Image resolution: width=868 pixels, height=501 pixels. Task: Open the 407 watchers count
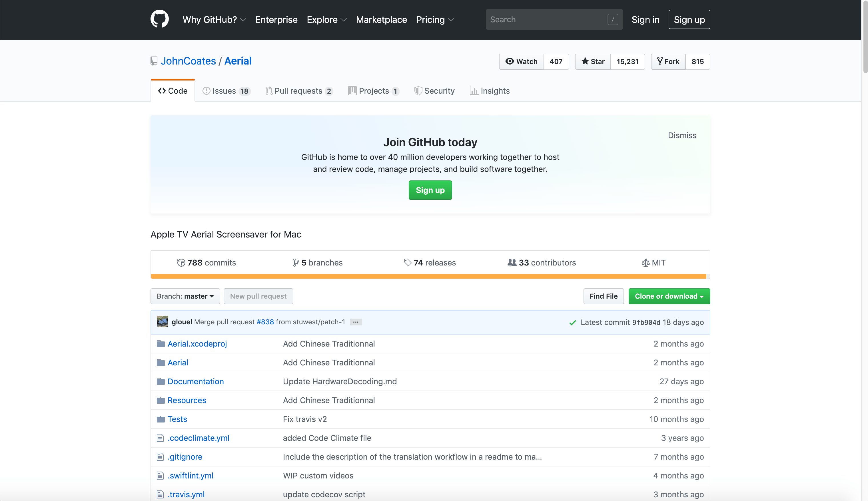point(556,62)
